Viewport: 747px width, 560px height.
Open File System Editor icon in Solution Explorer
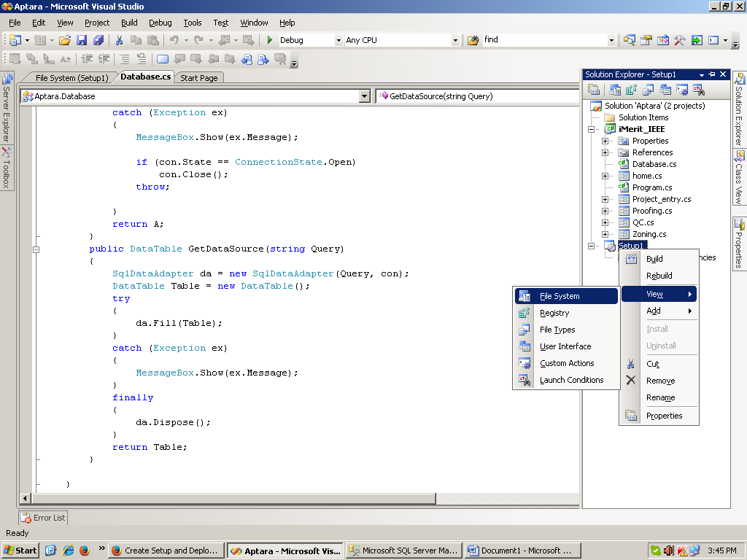[x=615, y=90]
